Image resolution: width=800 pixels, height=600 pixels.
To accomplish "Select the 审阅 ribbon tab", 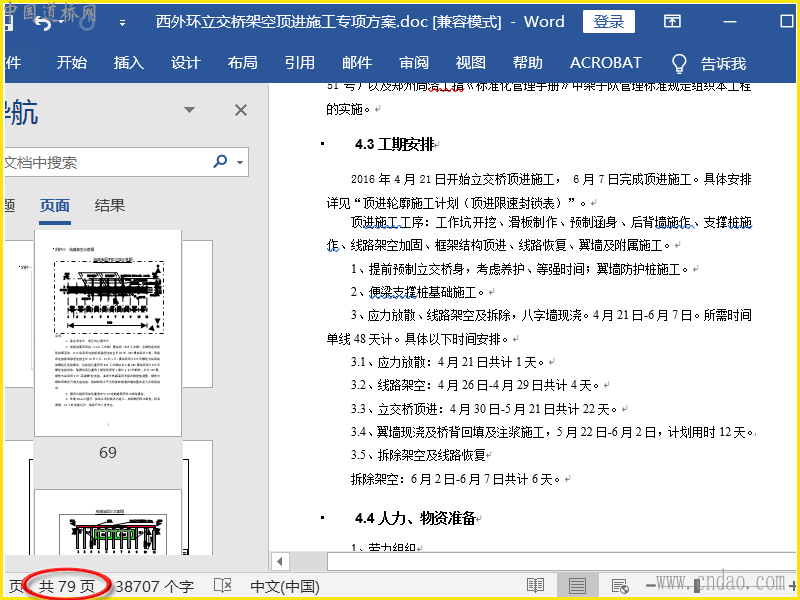I will tap(414, 63).
